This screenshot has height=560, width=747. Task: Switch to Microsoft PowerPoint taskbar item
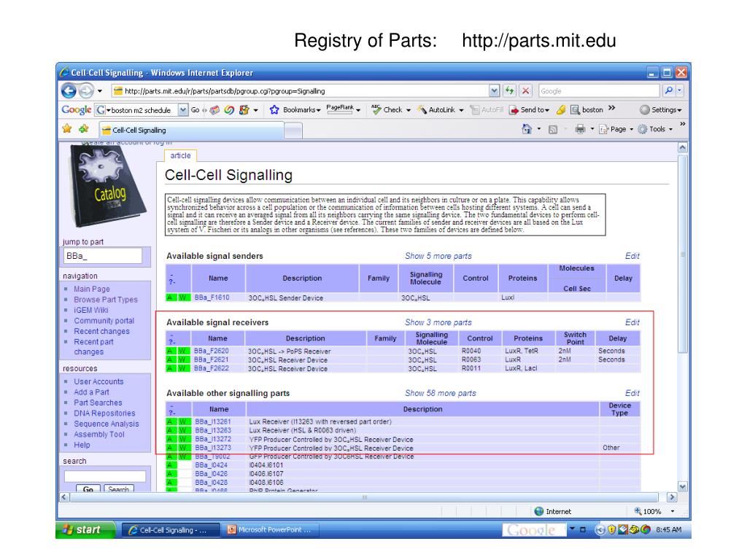[x=271, y=530]
